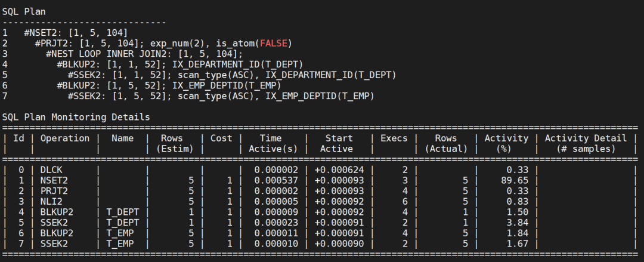Click the 'Name' column header
644x262 pixels.
point(122,138)
